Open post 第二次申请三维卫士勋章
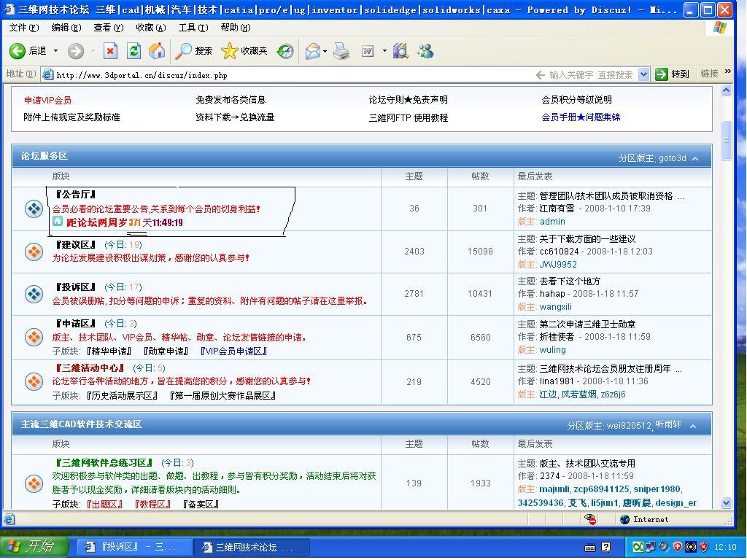The image size is (747, 560). point(587,324)
